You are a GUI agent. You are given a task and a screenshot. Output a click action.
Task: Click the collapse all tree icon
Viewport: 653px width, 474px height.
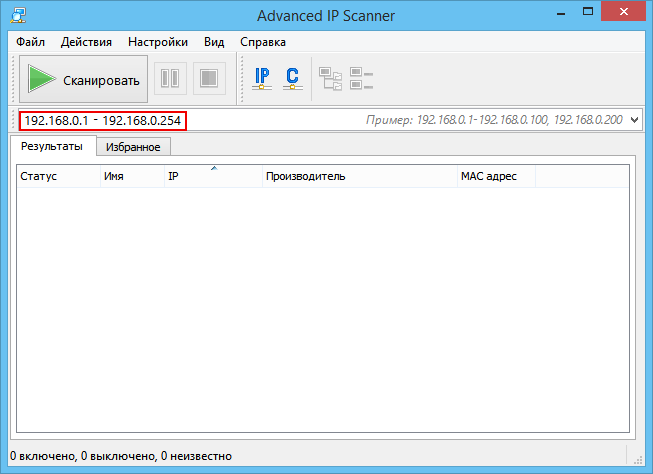(x=361, y=79)
